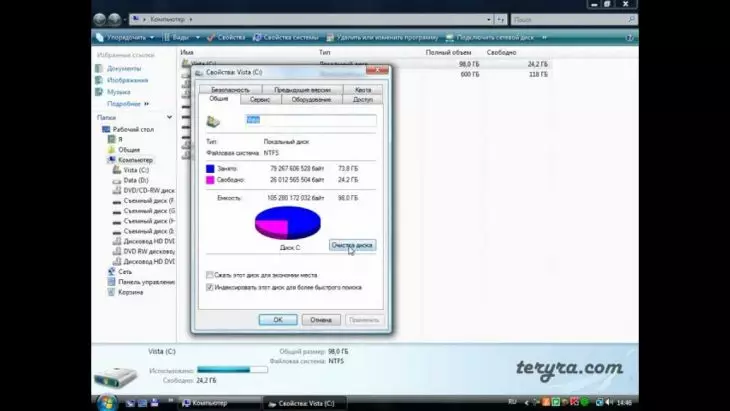Image resolution: width=730 pixels, height=411 pixels.
Task: Click the Компьютер taskbar button
Action: click(x=220, y=403)
